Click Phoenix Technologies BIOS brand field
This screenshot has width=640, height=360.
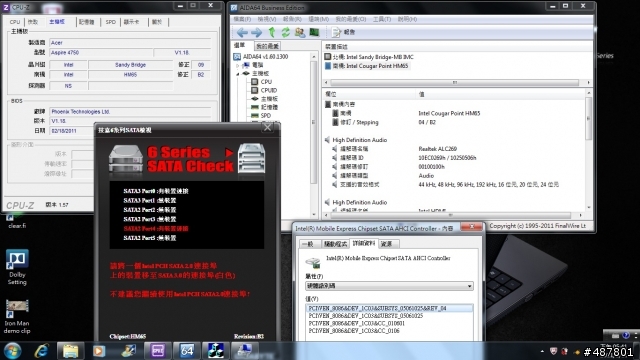tap(130, 111)
